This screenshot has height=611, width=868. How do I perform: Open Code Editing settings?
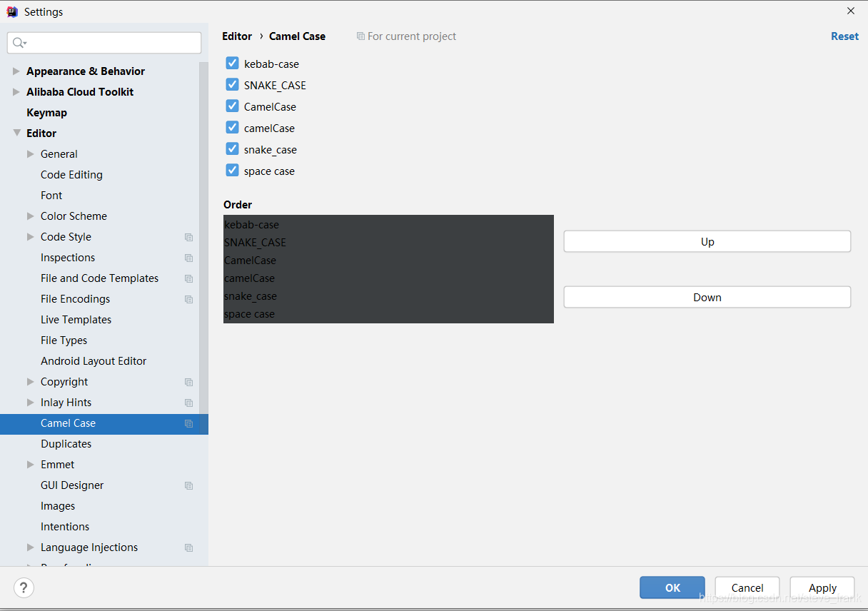71,175
